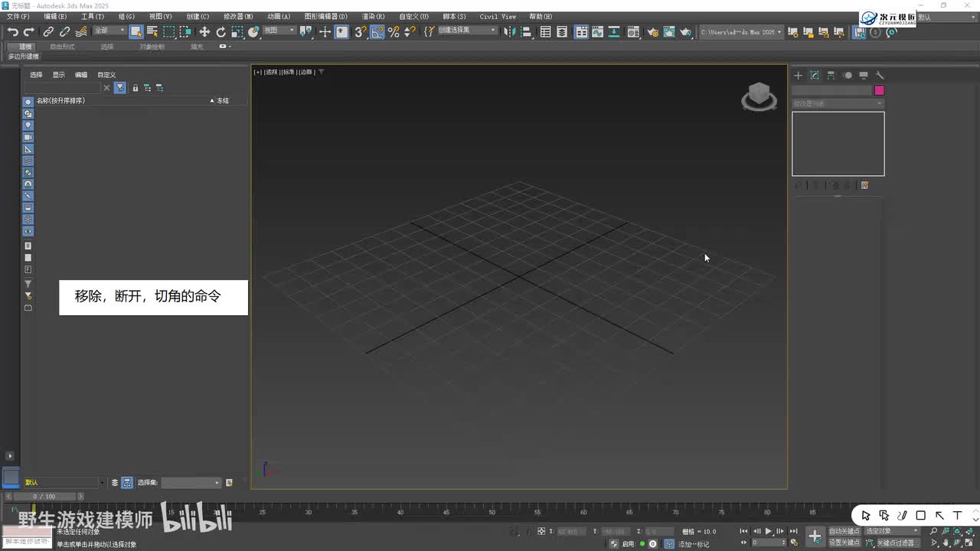The width and height of the screenshot is (980, 551).
Task: Switch to the 对象绘制 ribbon tab
Action: click(152, 47)
